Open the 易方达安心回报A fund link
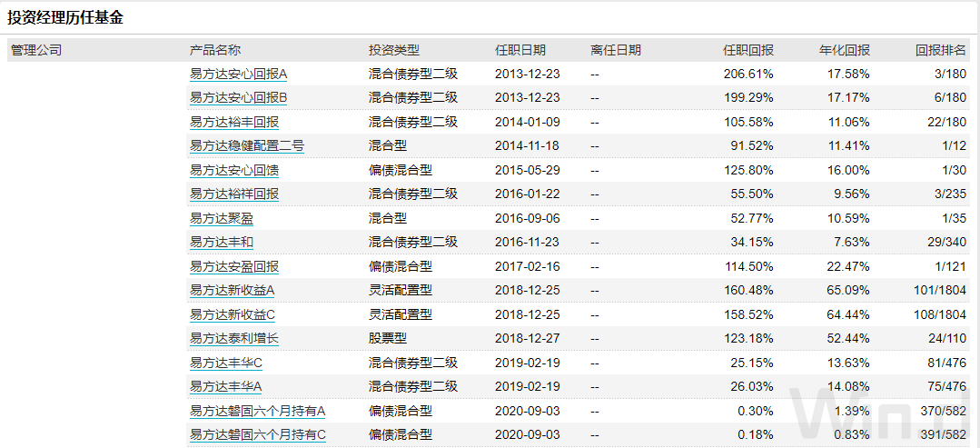Screen dimensions: 980x448 coord(238,74)
